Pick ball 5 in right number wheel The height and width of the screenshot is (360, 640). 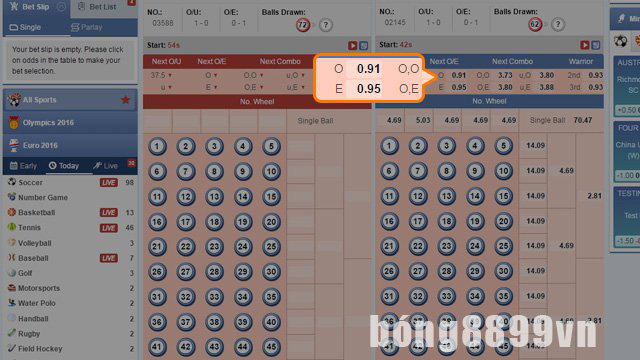tap(503, 146)
